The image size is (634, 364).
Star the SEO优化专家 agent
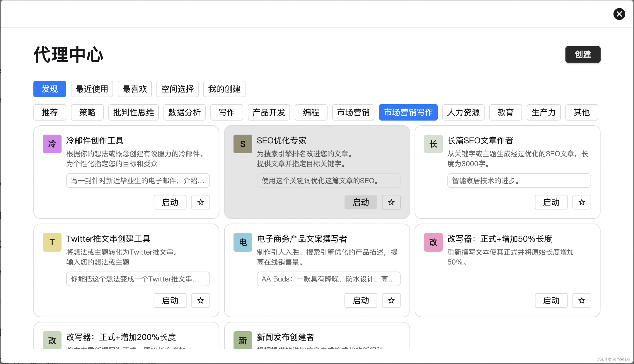coord(391,202)
